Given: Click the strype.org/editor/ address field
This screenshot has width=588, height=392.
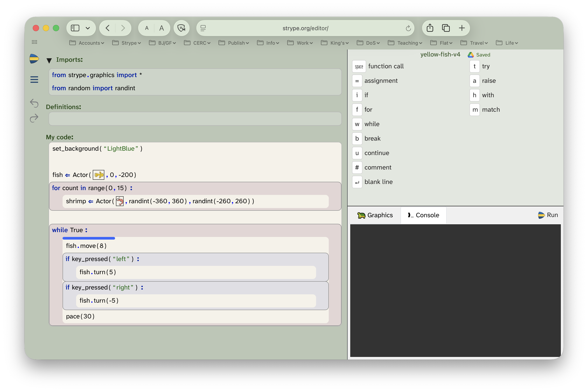Looking at the screenshot, I should pos(305,28).
